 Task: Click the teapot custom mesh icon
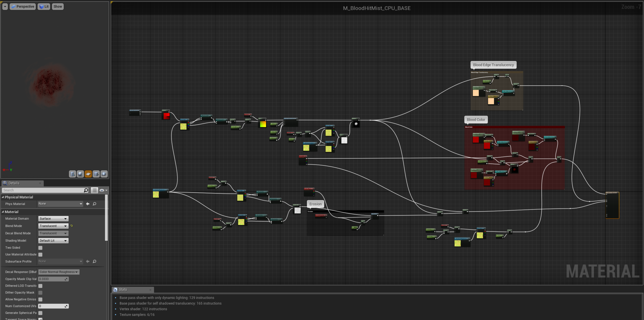104,174
